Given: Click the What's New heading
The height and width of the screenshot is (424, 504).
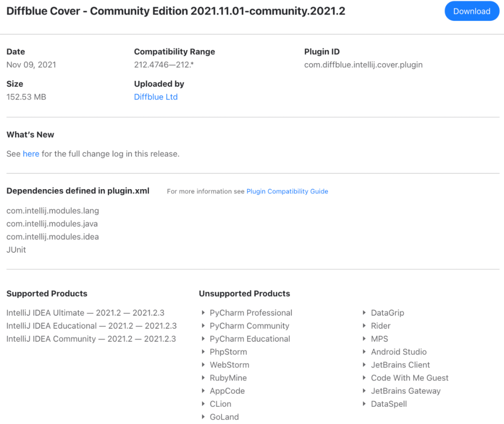Looking at the screenshot, I should click(x=30, y=134).
